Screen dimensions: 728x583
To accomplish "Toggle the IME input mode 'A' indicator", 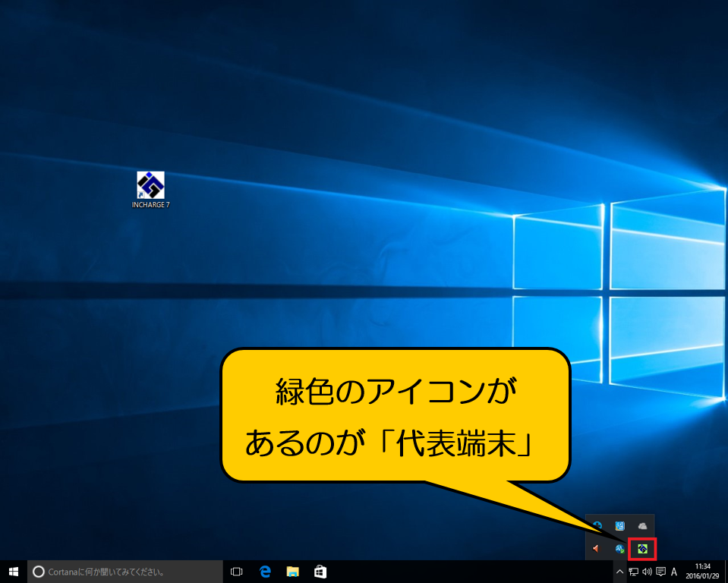I will pos(674,572).
